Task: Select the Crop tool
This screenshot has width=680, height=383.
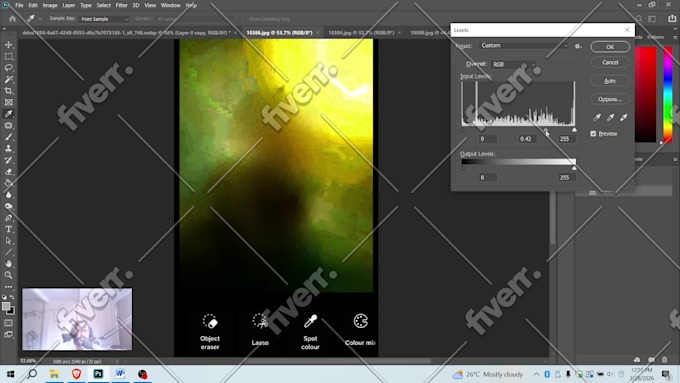Action: (x=8, y=91)
